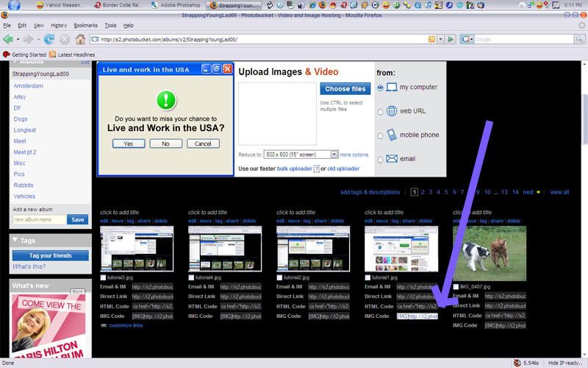Open the View menu
Screen dimensions: 588x368
coord(39,25)
